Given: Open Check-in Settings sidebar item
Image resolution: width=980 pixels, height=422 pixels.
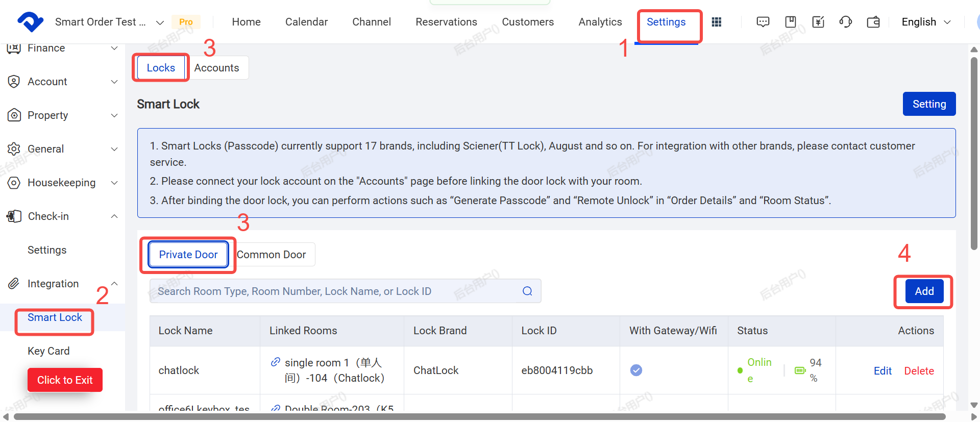Looking at the screenshot, I should pyautogui.click(x=47, y=250).
